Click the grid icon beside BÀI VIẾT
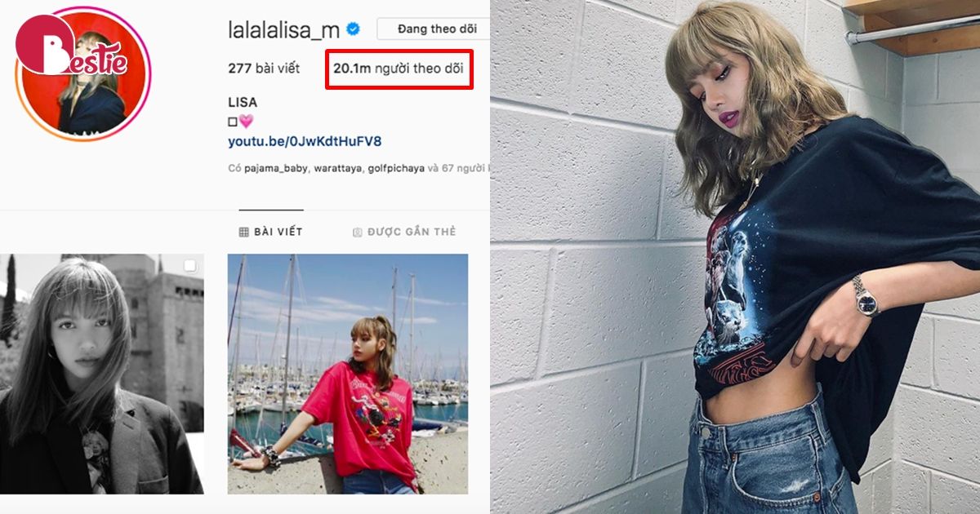The width and height of the screenshot is (980, 514). coord(243,232)
